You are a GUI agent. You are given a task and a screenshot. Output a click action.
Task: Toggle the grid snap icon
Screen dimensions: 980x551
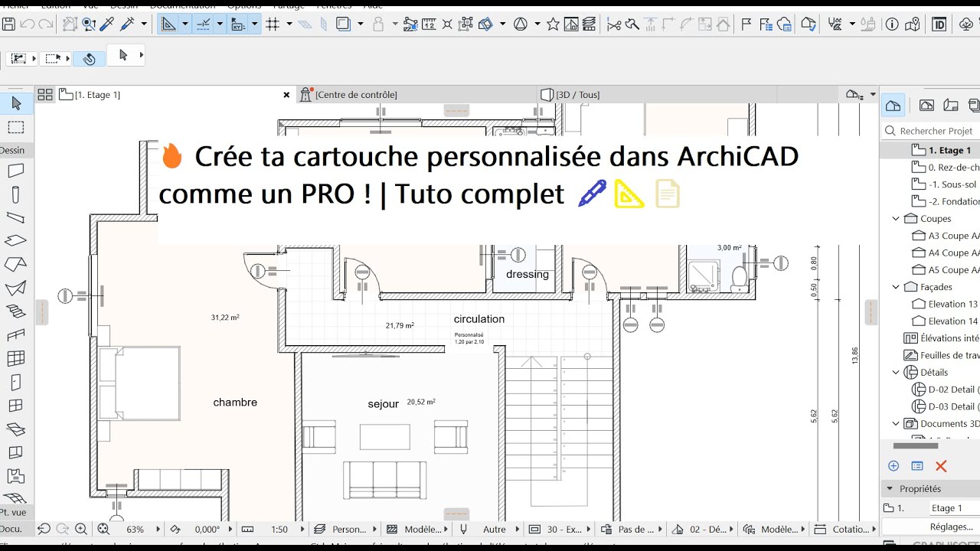[273, 24]
